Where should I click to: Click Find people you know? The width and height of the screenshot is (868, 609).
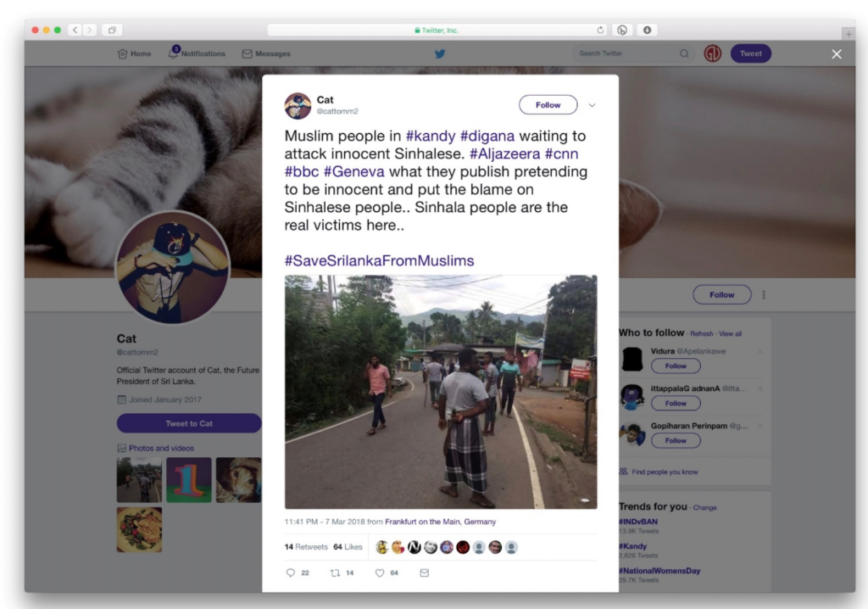(665, 472)
